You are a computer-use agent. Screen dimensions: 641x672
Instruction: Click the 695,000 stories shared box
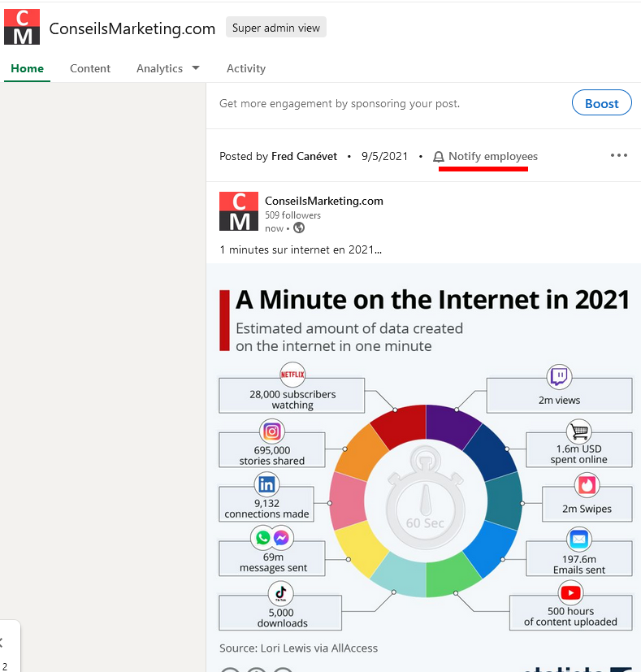coord(271,450)
